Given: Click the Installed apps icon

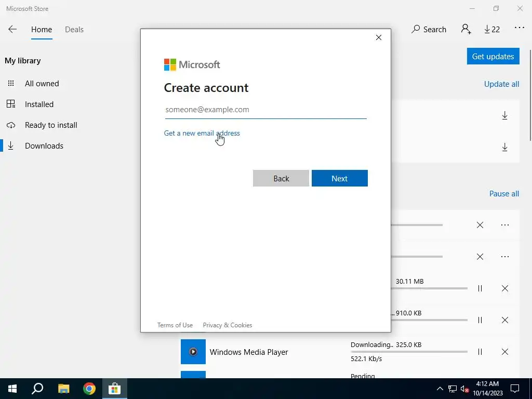Looking at the screenshot, I should 11,104.
